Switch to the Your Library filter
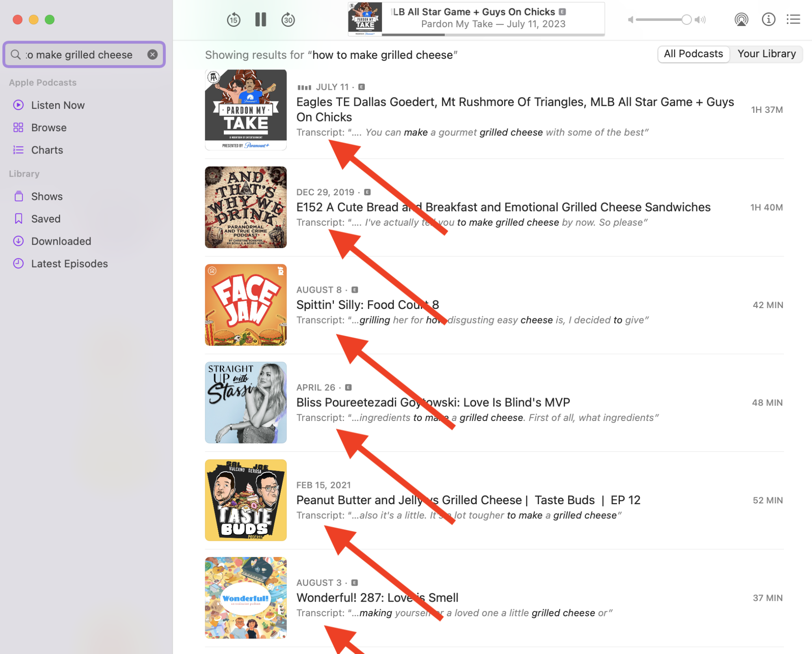The width and height of the screenshot is (812, 654). click(x=767, y=54)
